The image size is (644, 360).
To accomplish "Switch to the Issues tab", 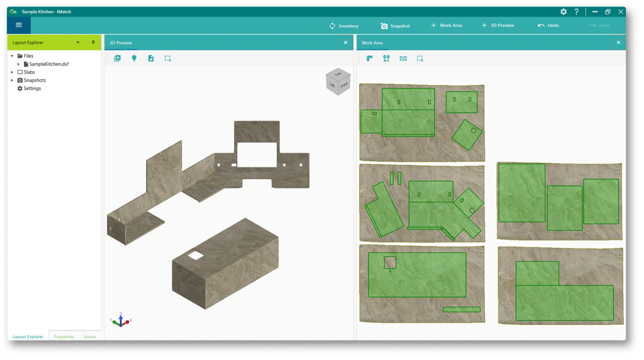I will point(90,336).
